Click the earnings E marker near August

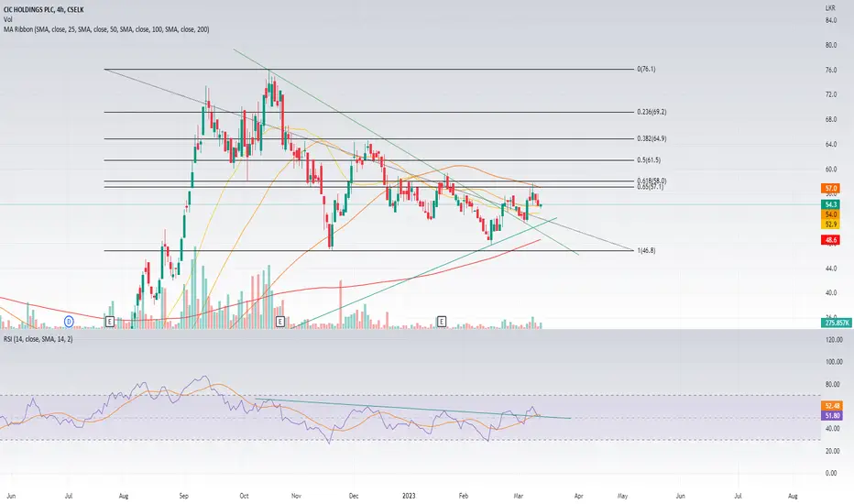109,322
